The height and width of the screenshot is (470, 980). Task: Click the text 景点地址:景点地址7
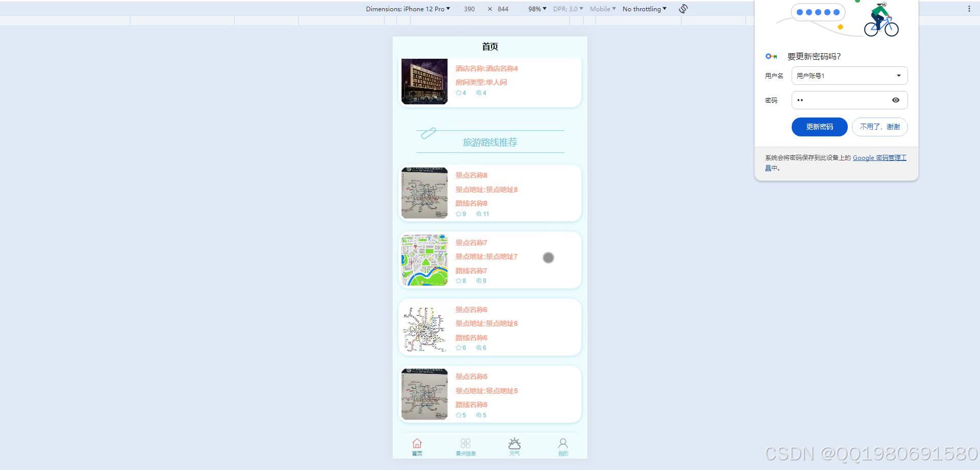(x=486, y=256)
